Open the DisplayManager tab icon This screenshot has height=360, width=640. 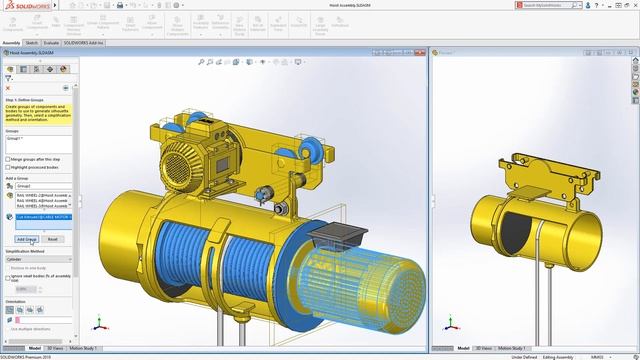click(63, 69)
